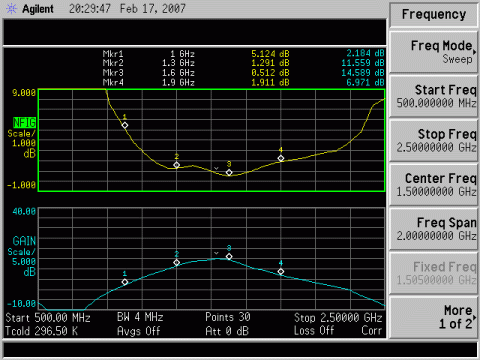Select marker 3 diamond on gain trace

coord(229,257)
